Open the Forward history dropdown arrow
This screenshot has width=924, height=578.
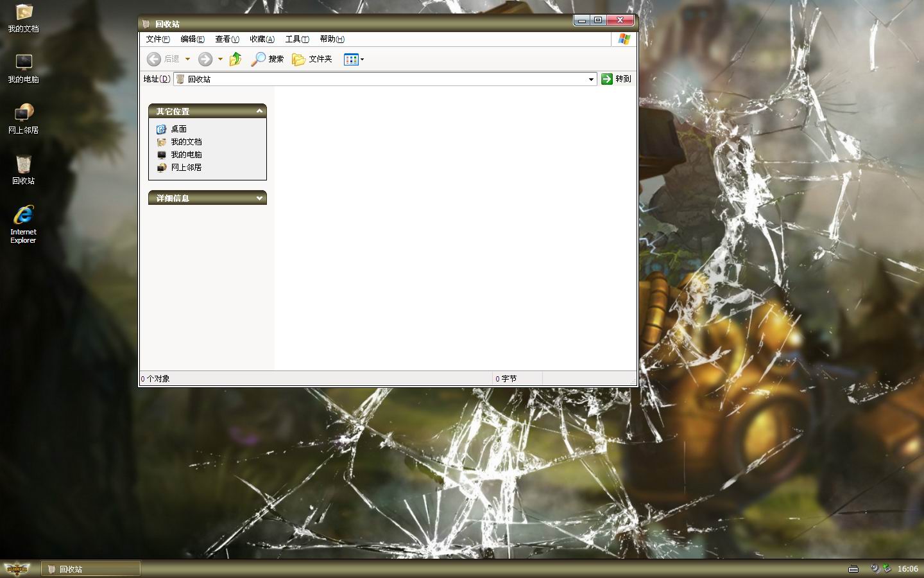point(220,59)
